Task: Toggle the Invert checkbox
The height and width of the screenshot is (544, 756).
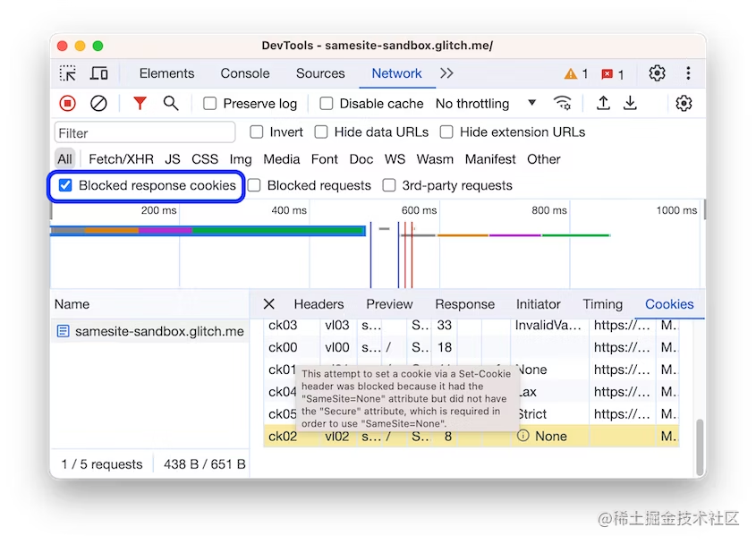Action: point(257,132)
